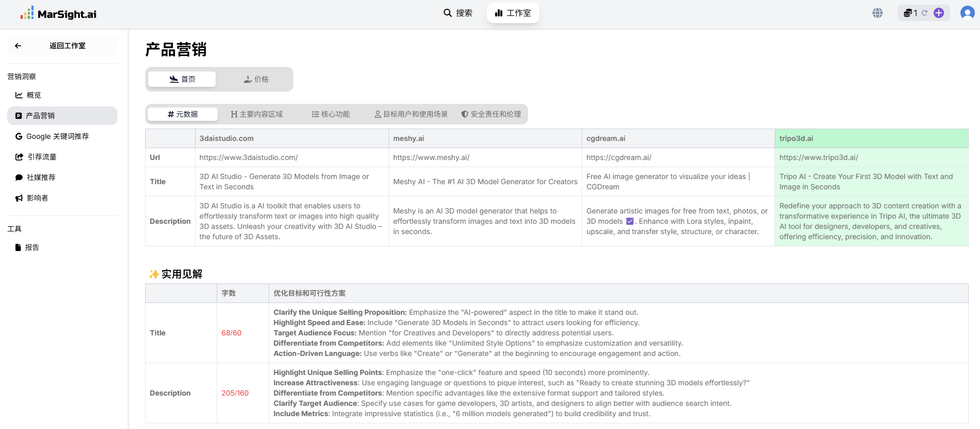Click the MarSight.ai logo

pyautogui.click(x=58, y=14)
